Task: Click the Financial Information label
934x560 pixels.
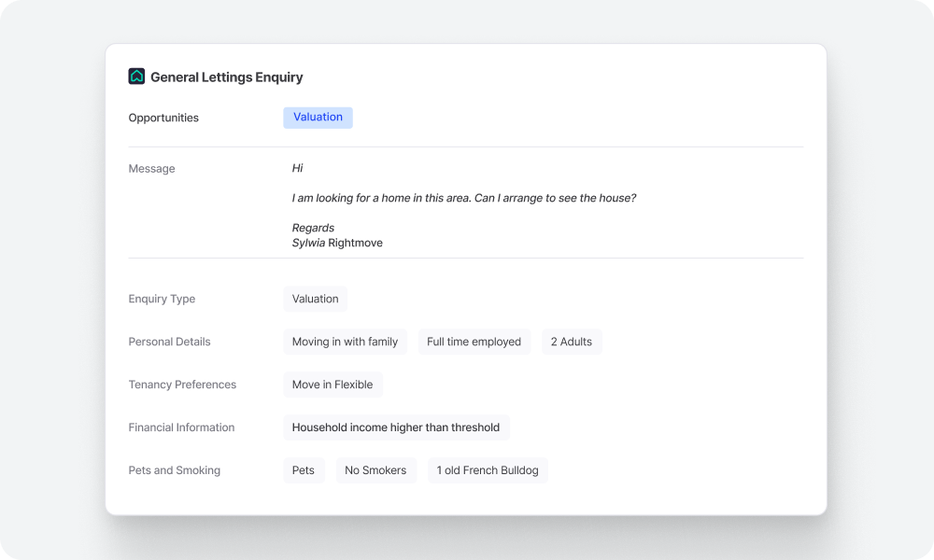Action: 182,427
